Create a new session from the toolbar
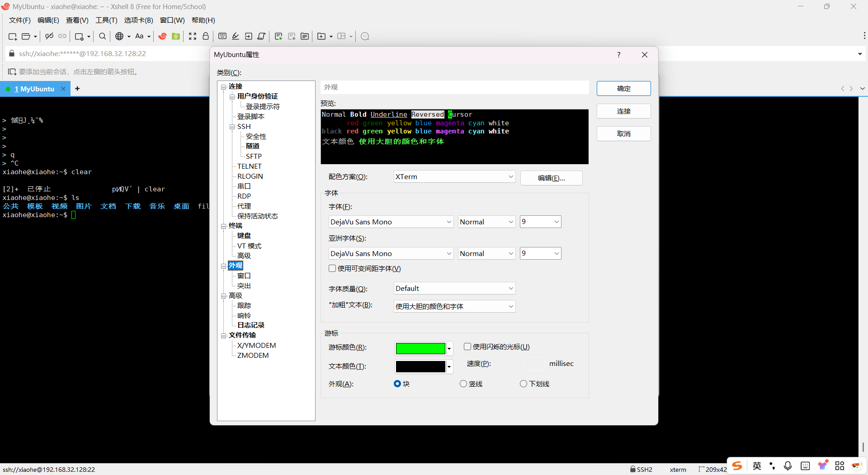This screenshot has height=475, width=868. tap(12, 36)
